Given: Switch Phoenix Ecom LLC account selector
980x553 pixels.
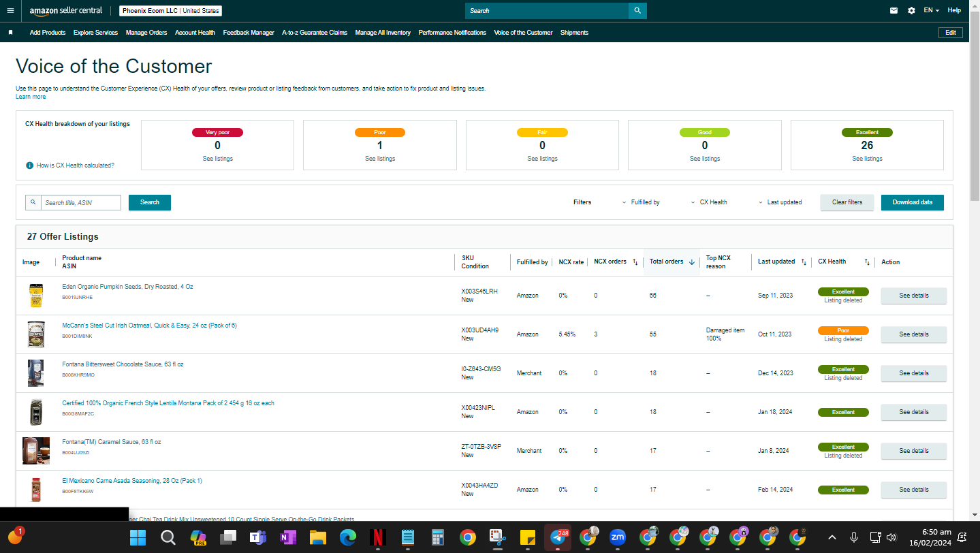Looking at the screenshot, I should pyautogui.click(x=171, y=11).
